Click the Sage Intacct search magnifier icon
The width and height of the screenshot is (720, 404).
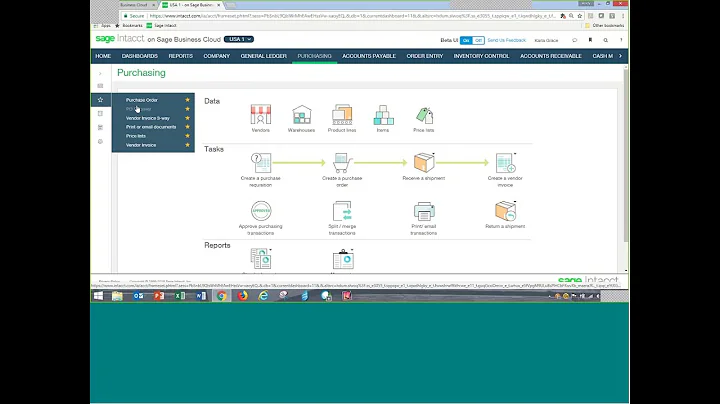click(x=606, y=40)
